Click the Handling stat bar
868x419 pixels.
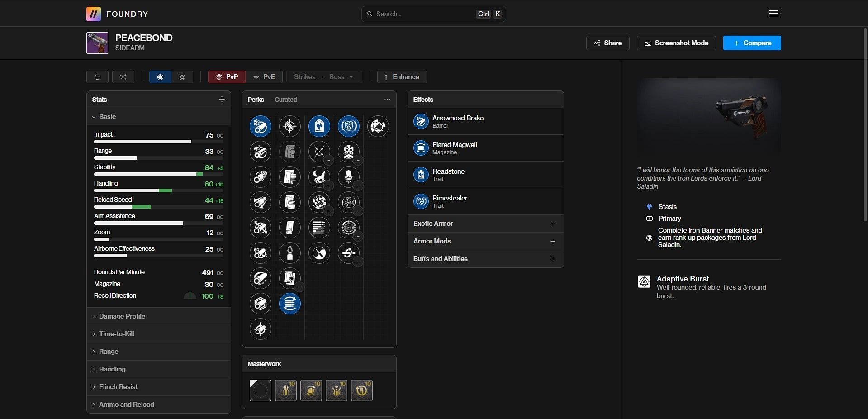tap(159, 190)
